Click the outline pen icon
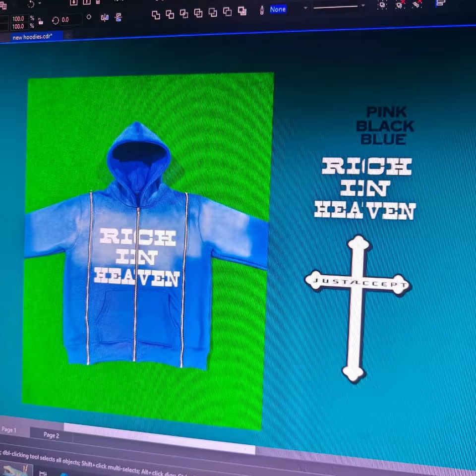Viewport: 476px width, 476px height. click(x=262, y=10)
